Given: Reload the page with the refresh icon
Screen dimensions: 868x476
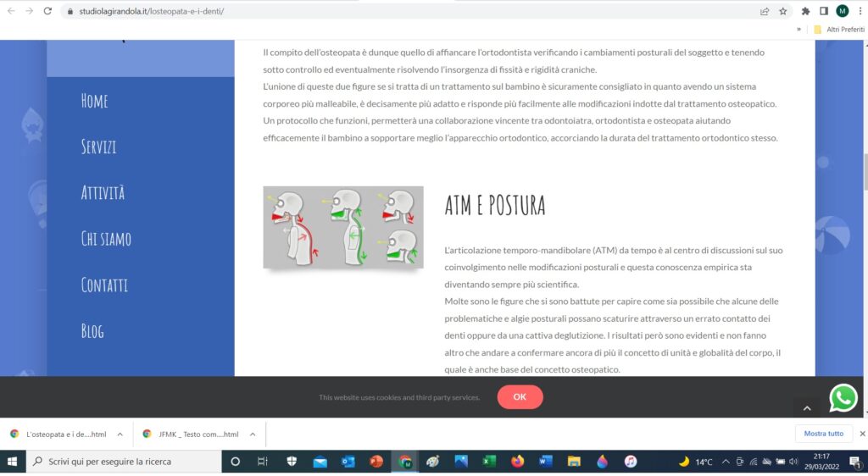Looking at the screenshot, I should click(x=47, y=11).
